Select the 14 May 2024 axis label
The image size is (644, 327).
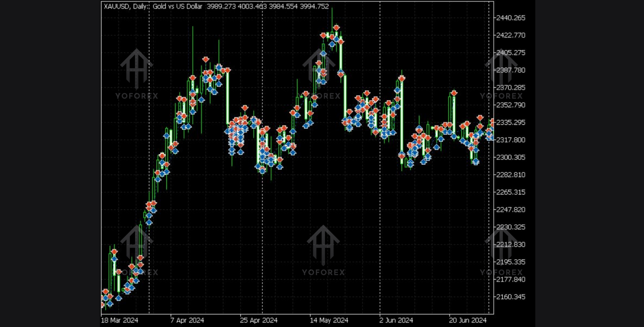click(x=329, y=320)
